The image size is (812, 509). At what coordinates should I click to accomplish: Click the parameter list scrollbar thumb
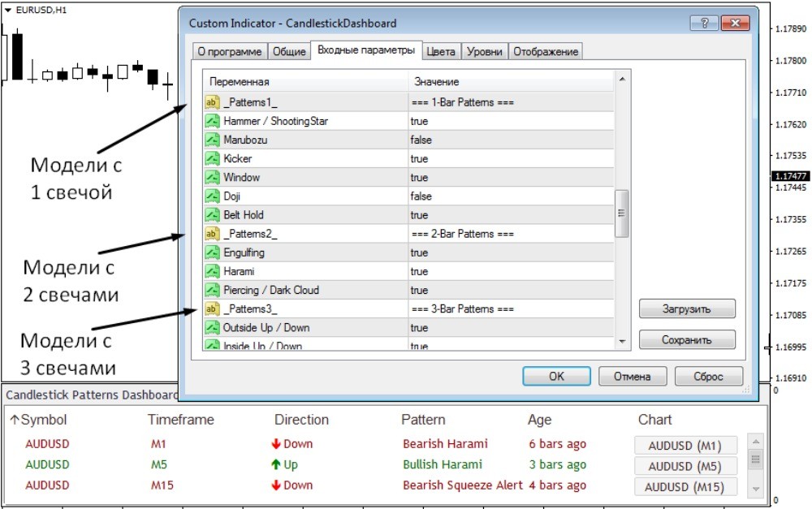(x=622, y=214)
